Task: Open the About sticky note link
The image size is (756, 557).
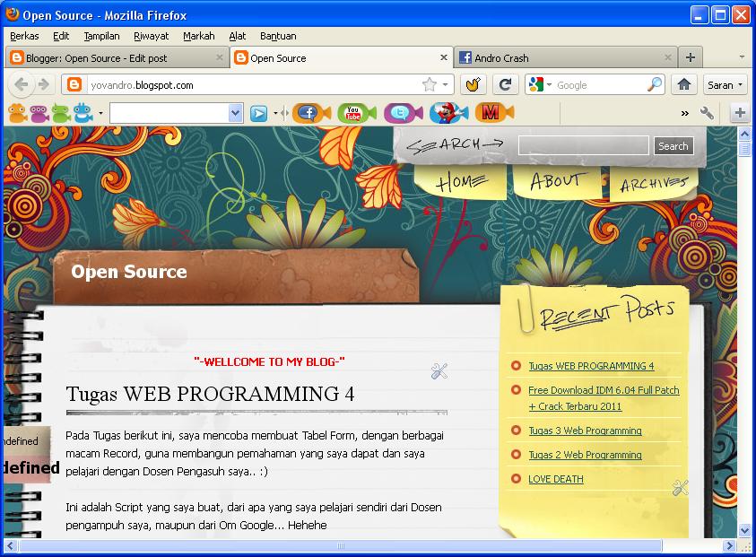Action: pos(557,181)
